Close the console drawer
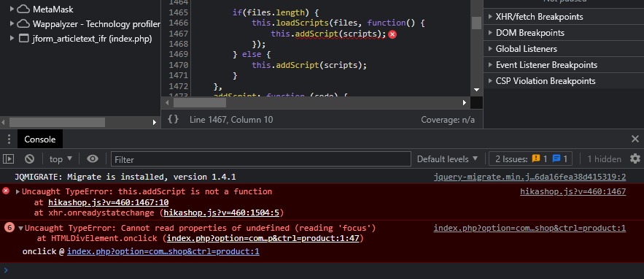 (635, 139)
